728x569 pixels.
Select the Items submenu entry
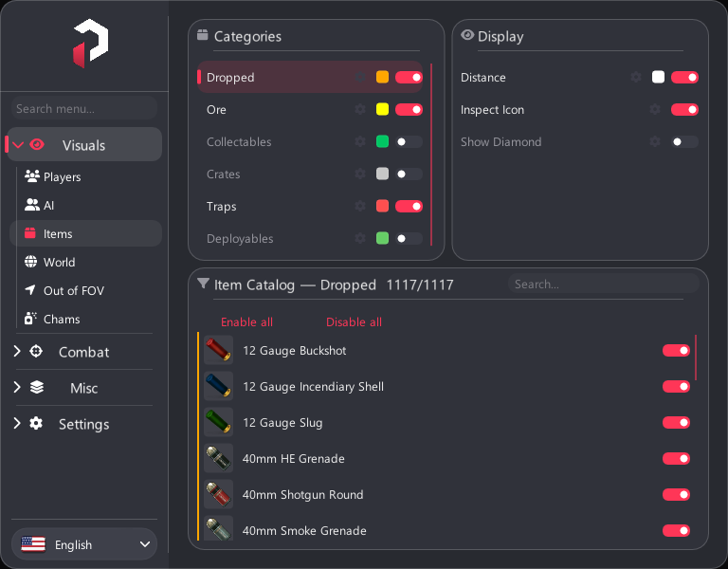(x=85, y=233)
